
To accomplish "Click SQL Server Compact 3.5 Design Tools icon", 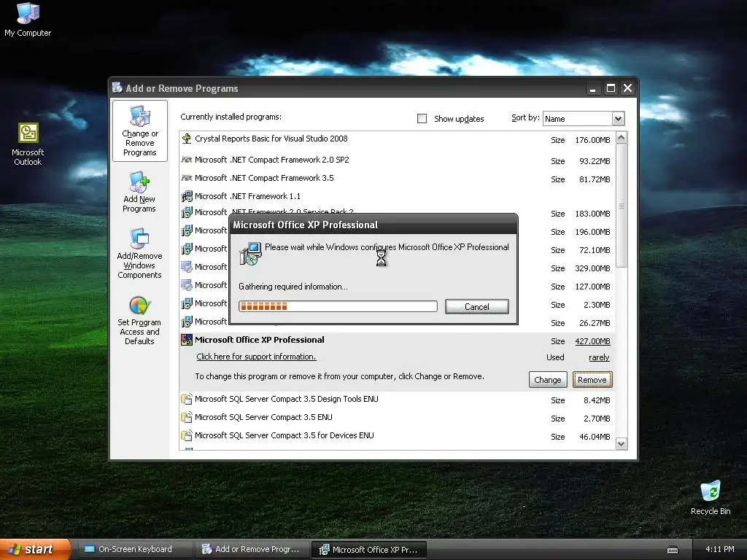I will point(187,399).
